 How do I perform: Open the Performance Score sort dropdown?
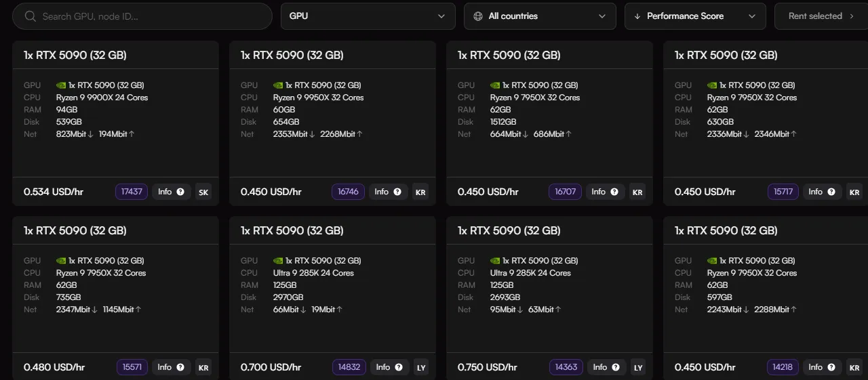coord(695,16)
